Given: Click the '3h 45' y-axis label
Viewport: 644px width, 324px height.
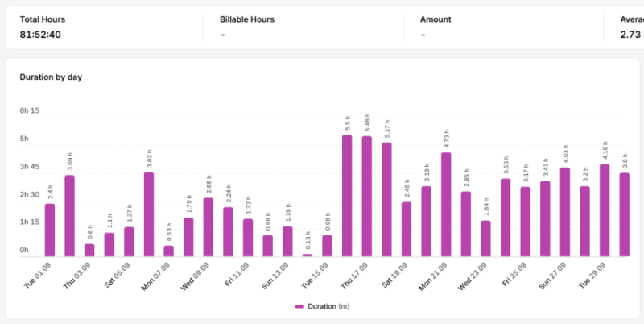Looking at the screenshot, I should [30, 167].
